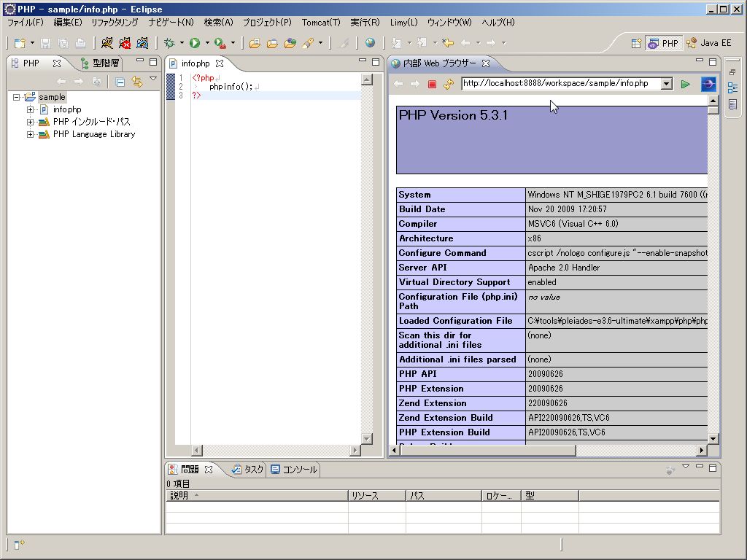The image size is (747, 560).
Task: Close the info.php editor tab
Action: pyautogui.click(x=220, y=63)
